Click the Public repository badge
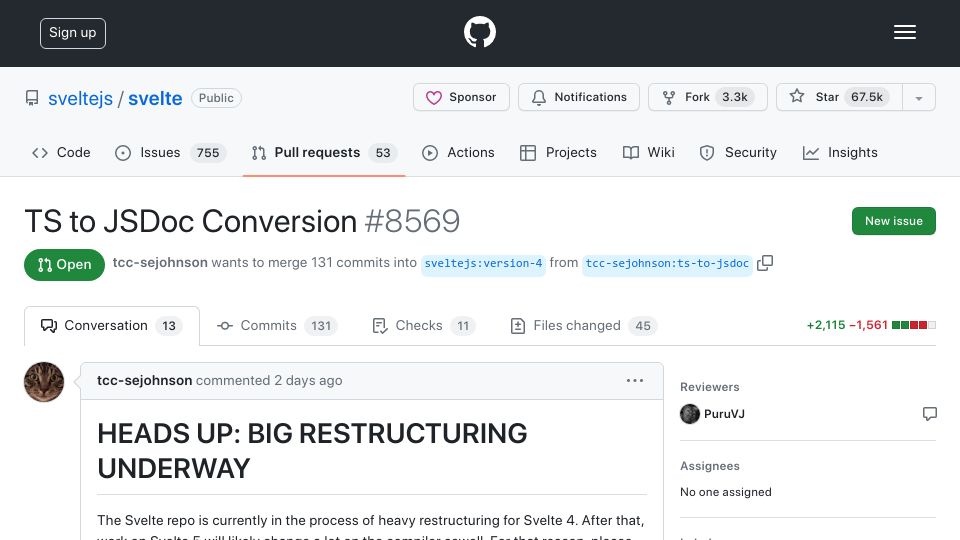This screenshot has width=960, height=540. 216,98
